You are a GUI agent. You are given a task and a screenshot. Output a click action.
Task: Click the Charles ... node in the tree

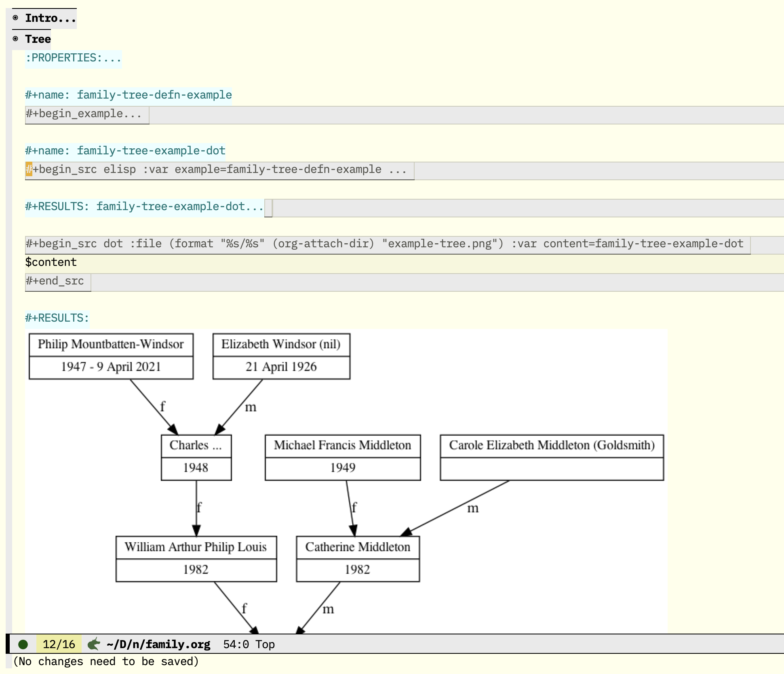196,457
